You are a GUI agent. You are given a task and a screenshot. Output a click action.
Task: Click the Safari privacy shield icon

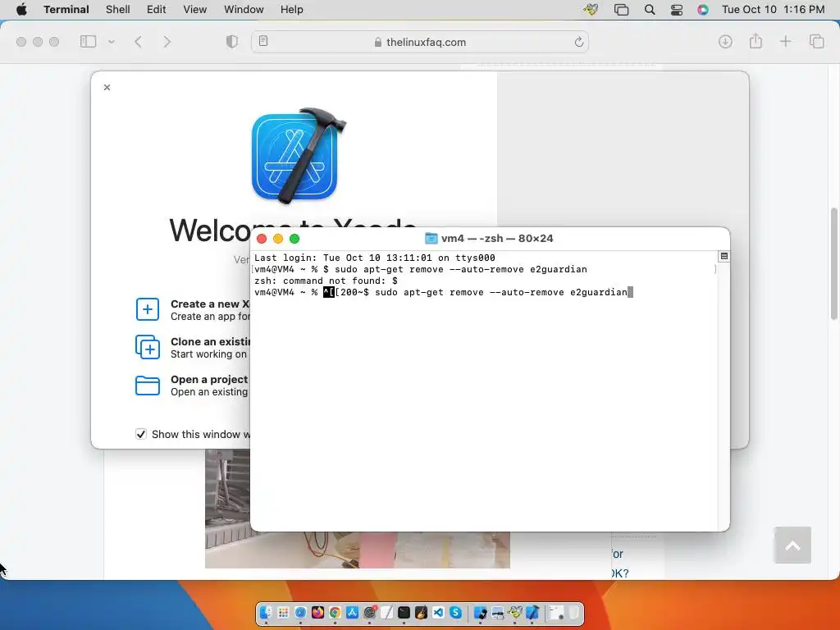coord(231,41)
